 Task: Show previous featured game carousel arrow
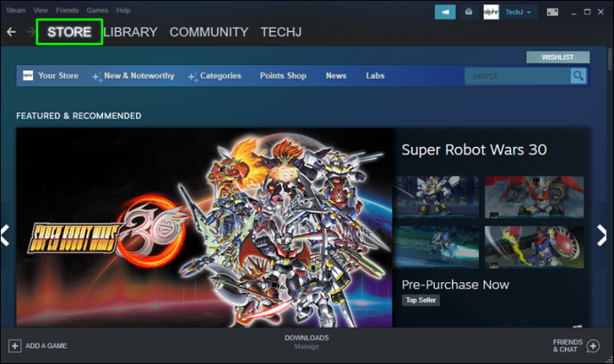(x=5, y=236)
